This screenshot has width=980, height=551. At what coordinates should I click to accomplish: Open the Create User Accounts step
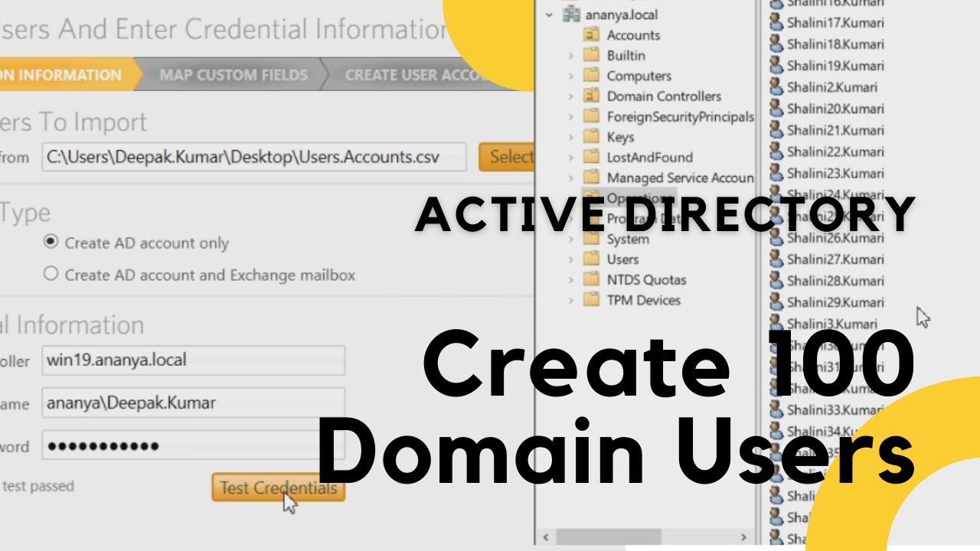(x=417, y=75)
